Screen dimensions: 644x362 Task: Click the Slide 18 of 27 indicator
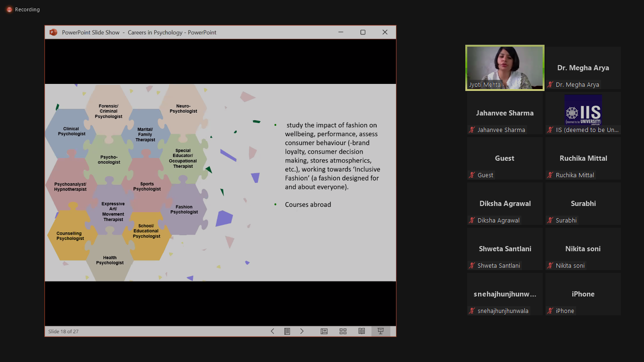tap(64, 331)
